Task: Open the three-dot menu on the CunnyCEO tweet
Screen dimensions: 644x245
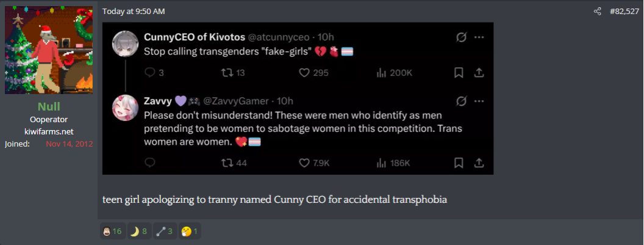Action: coord(480,37)
